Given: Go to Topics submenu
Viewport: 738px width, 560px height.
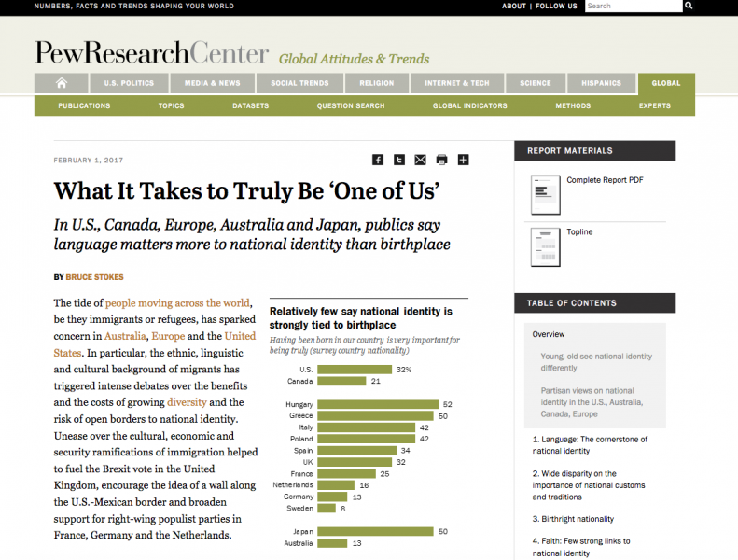Looking at the screenshot, I should click(x=172, y=106).
